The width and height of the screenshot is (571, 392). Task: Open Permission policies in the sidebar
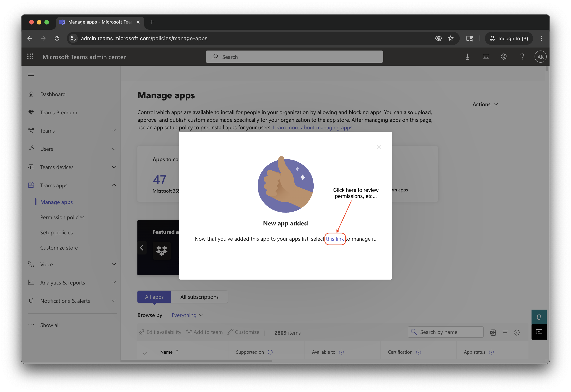[x=62, y=217]
